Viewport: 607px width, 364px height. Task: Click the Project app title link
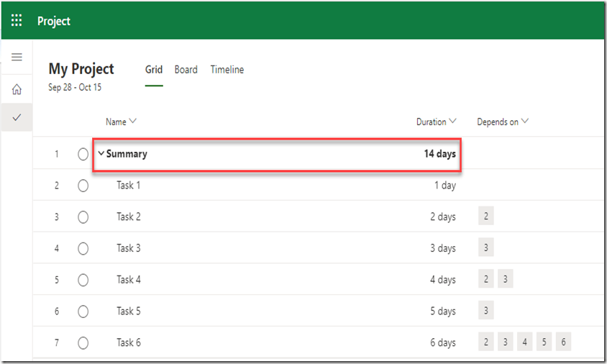point(54,21)
